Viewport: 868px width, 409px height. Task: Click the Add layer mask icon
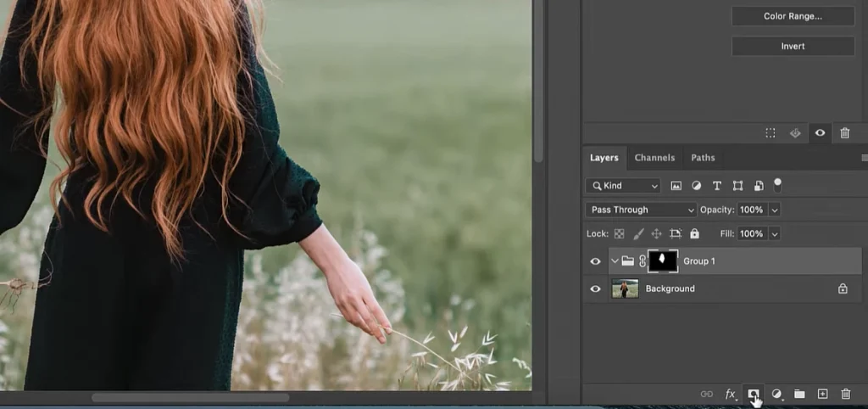pos(753,394)
